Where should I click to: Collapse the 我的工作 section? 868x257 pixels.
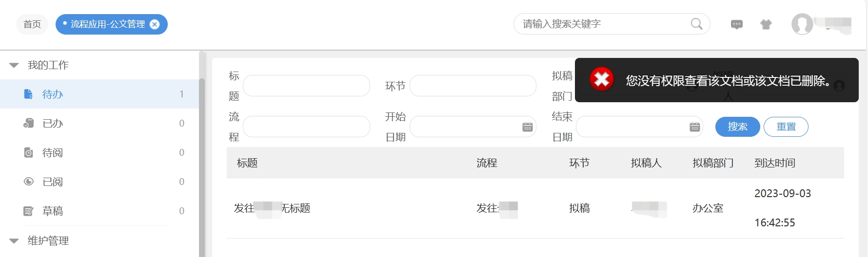click(14, 65)
